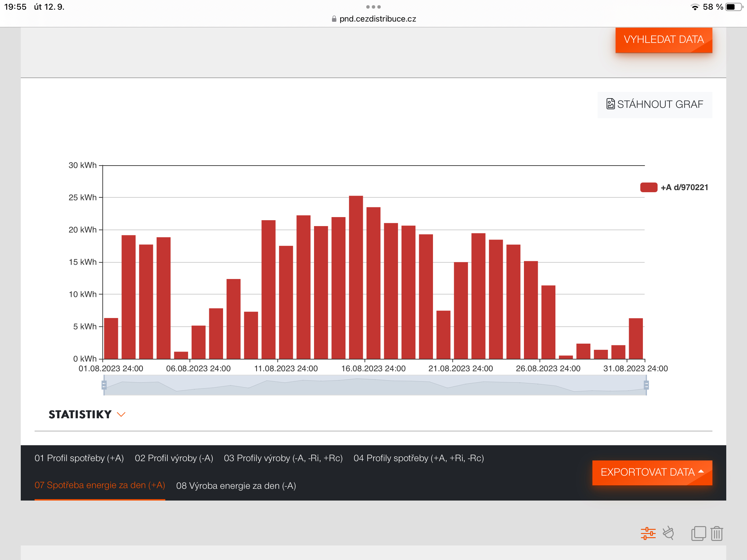Click the chart range navigator area

coord(375,385)
